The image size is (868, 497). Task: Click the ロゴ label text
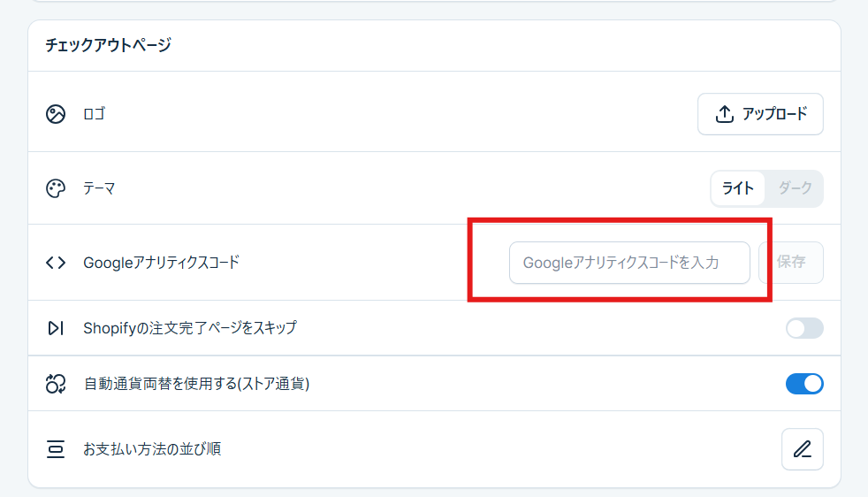click(x=94, y=114)
